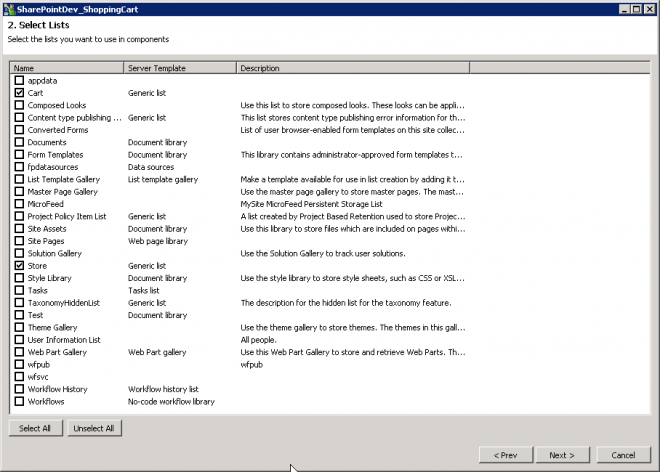Click the 'Tasks list' template cell

[x=144, y=291]
